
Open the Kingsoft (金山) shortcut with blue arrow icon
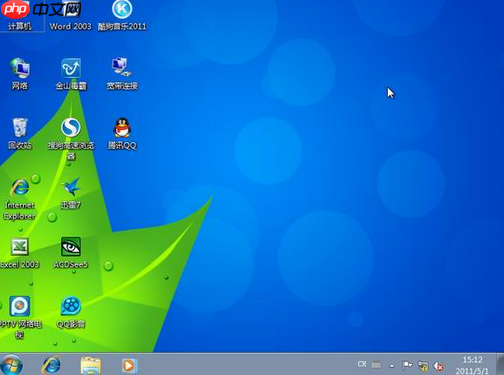click(x=71, y=74)
